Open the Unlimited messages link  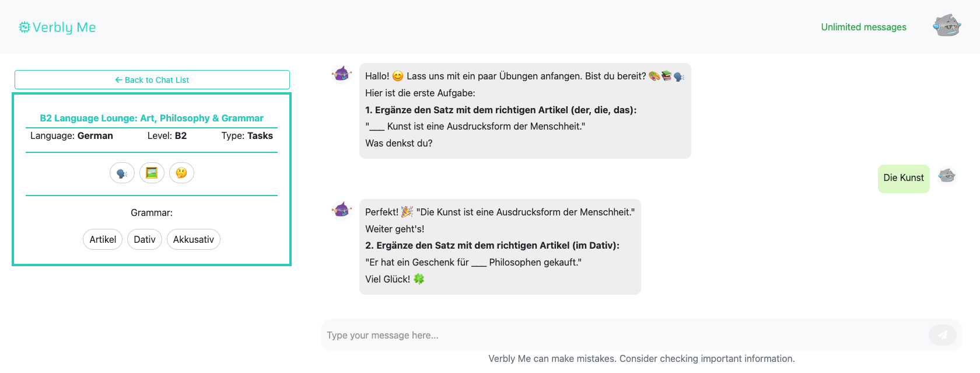coord(863,27)
